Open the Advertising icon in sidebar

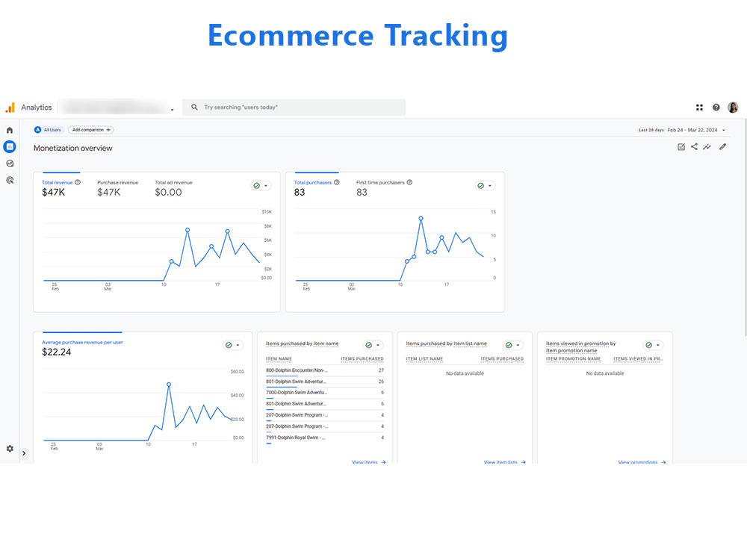(x=10, y=180)
